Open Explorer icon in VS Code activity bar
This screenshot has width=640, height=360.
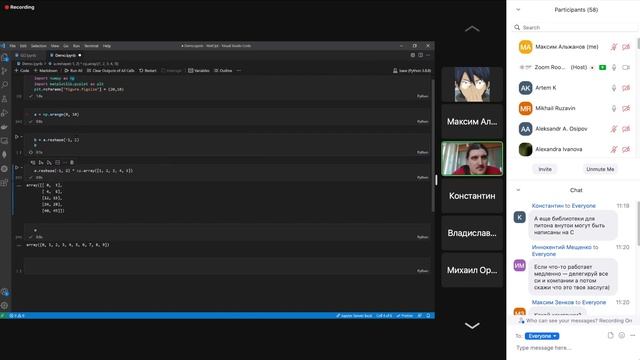coord(5,58)
